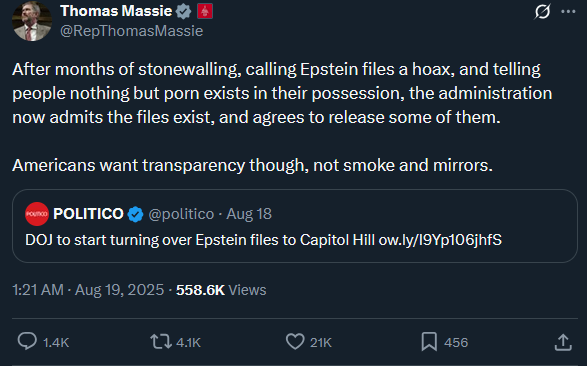
Task: Click the repost arrows icon
Action: click(x=161, y=342)
